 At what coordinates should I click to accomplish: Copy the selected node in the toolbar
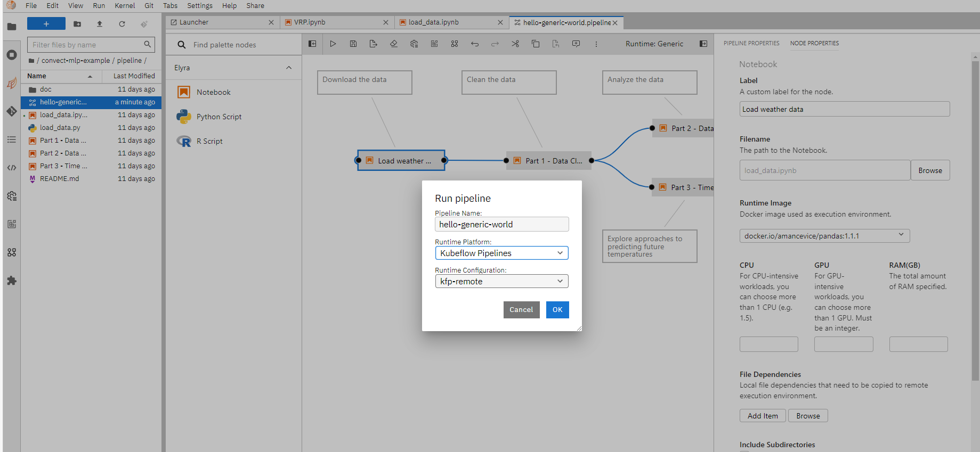coord(536,44)
